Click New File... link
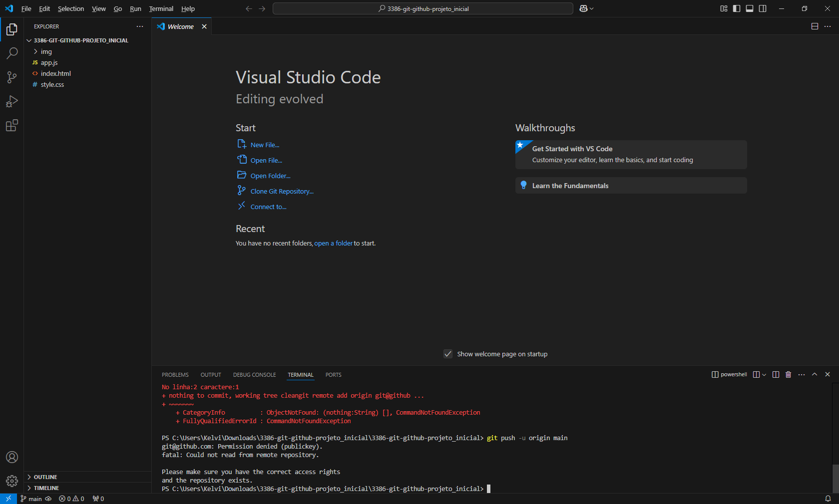The image size is (839, 504). [x=258, y=145]
